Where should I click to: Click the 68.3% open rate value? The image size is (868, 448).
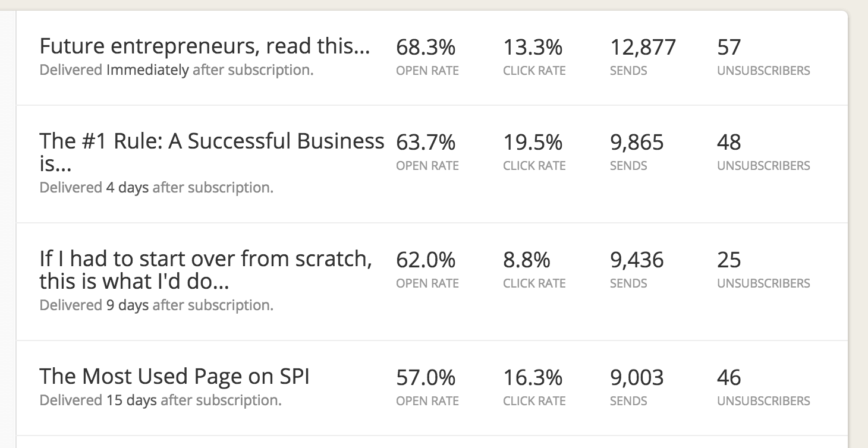click(426, 47)
